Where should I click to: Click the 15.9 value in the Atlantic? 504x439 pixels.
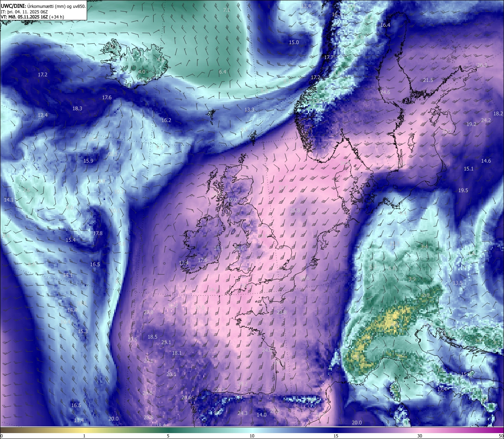[88, 161]
